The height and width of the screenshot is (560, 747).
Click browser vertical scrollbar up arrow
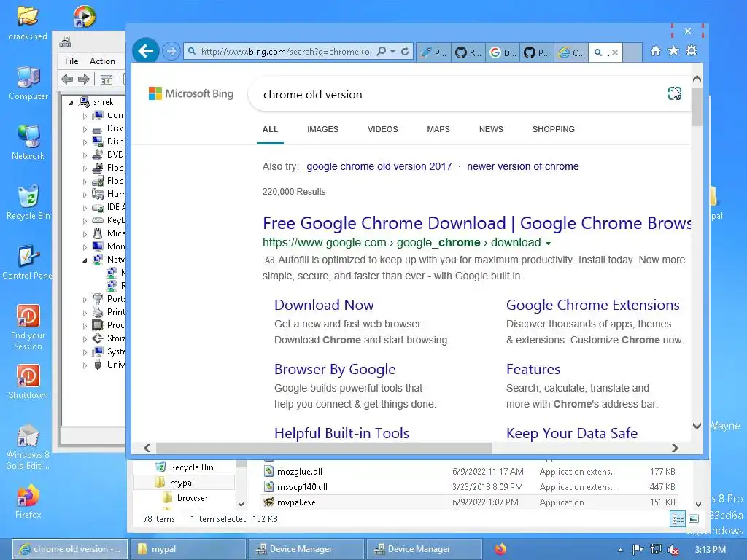point(697,79)
